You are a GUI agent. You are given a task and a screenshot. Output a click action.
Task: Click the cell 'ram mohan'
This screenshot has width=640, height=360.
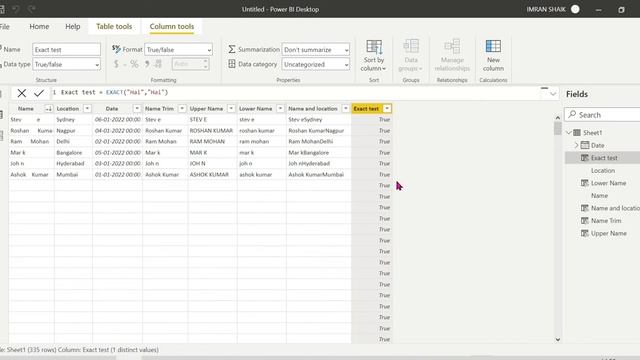pyautogui.click(x=254, y=141)
